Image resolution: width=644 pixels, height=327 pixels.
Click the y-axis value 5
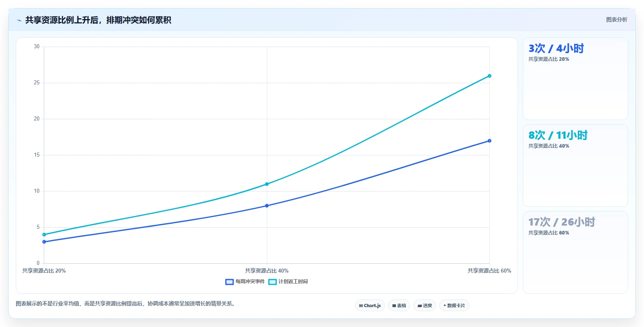pyautogui.click(x=38, y=227)
